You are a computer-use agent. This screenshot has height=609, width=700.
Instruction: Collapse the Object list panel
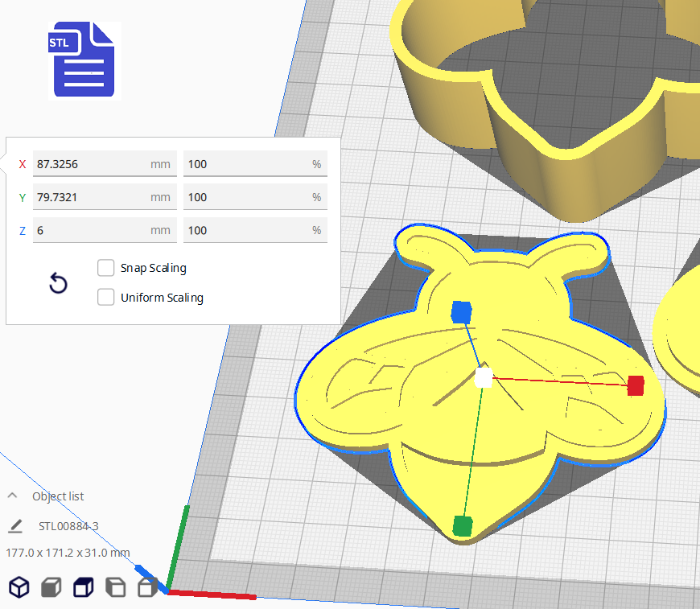pos(11,496)
